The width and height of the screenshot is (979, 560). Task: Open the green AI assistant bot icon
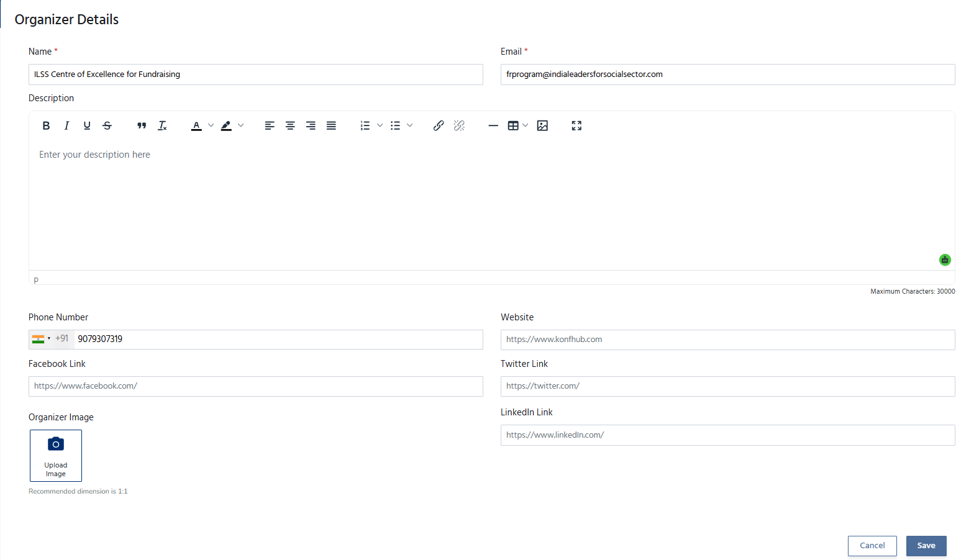pos(945,260)
